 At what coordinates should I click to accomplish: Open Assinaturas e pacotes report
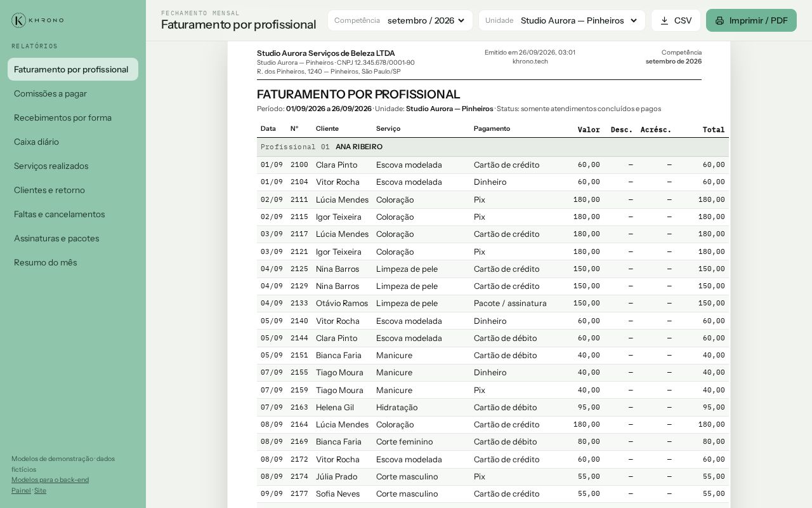click(73, 238)
